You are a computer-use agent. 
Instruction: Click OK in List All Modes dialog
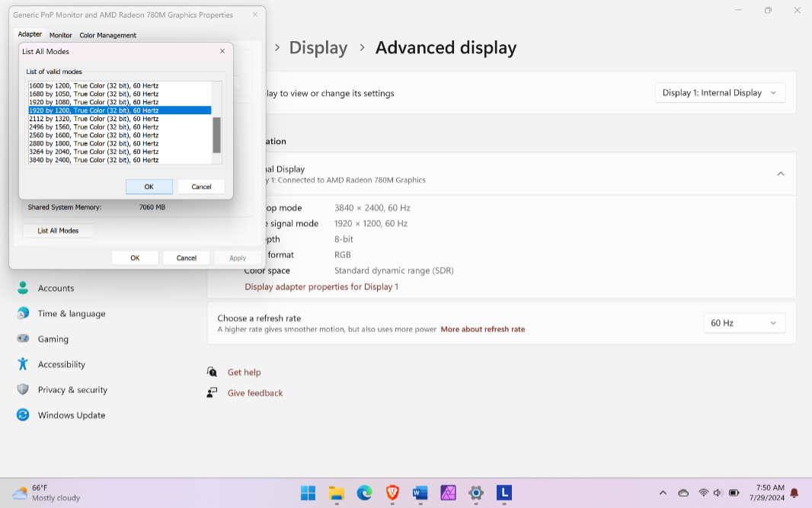click(x=149, y=187)
